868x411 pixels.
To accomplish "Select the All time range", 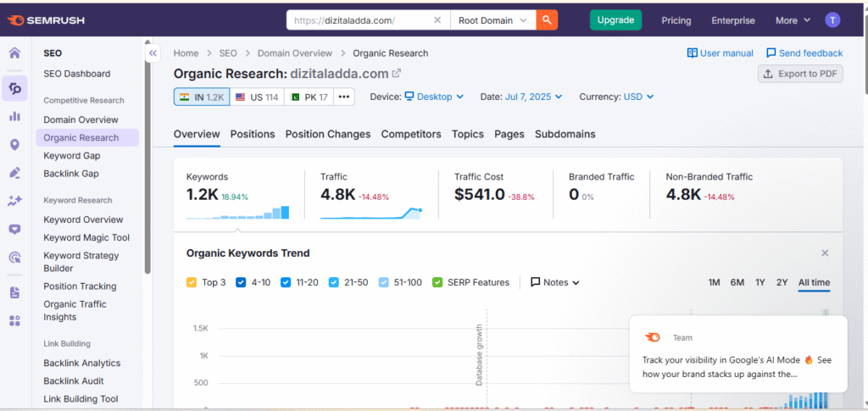I will coord(814,283).
